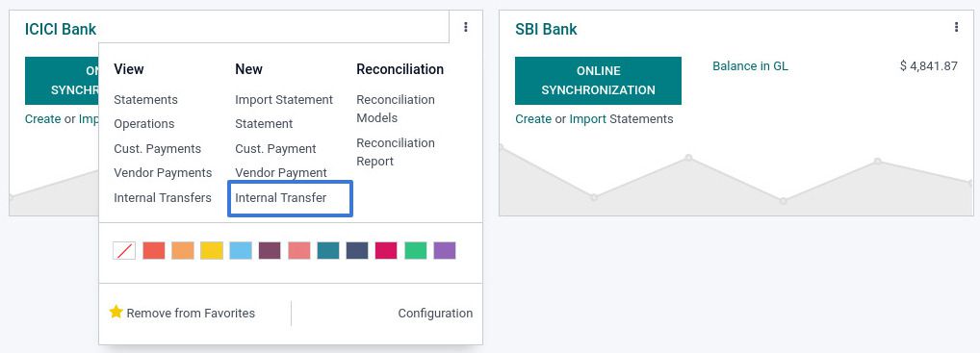The width and height of the screenshot is (980, 353).
Task: Pick the green color swatch
Action: [416, 250]
